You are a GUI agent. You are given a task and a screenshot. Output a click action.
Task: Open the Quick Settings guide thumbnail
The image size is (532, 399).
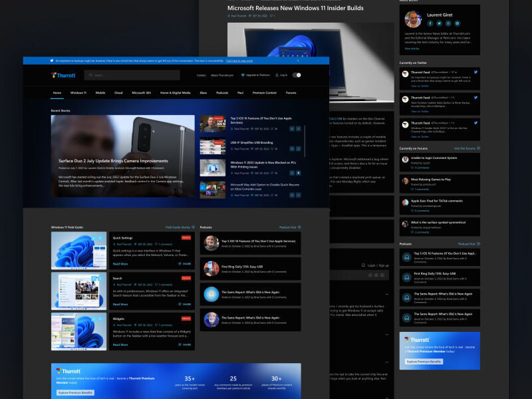point(78,251)
